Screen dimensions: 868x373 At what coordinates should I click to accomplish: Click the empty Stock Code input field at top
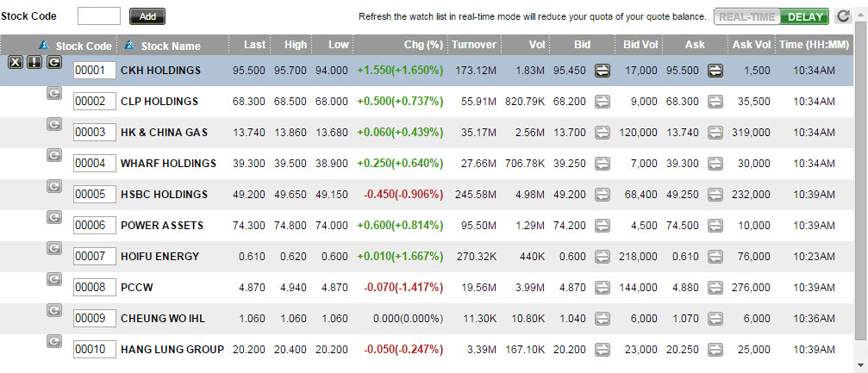(99, 16)
